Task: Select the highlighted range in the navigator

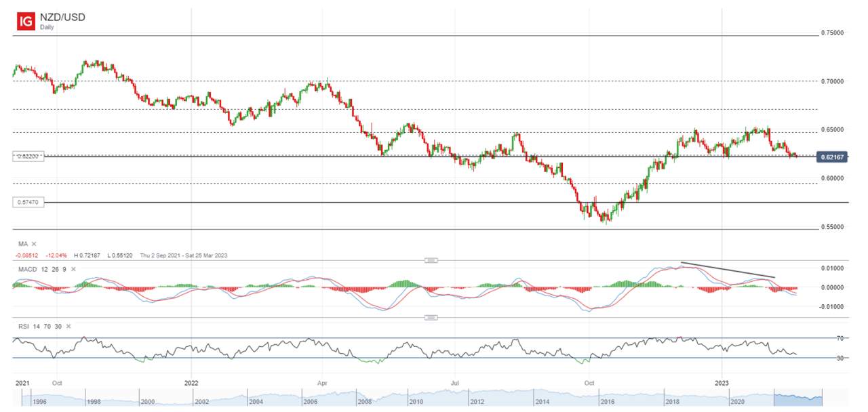Action: 799,397
